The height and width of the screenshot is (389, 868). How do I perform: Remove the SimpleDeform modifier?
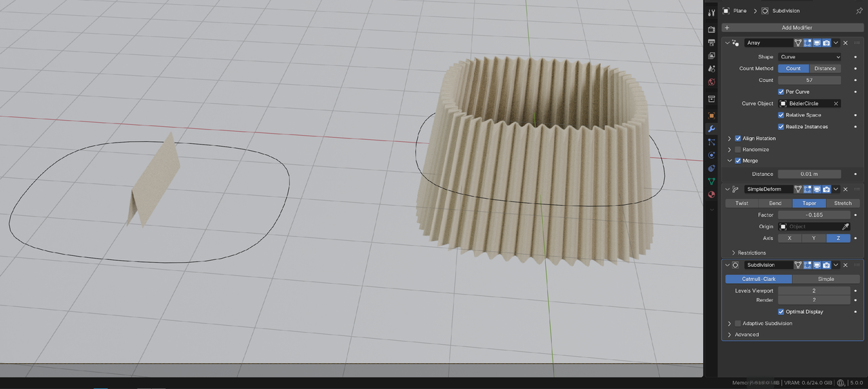[846, 189]
